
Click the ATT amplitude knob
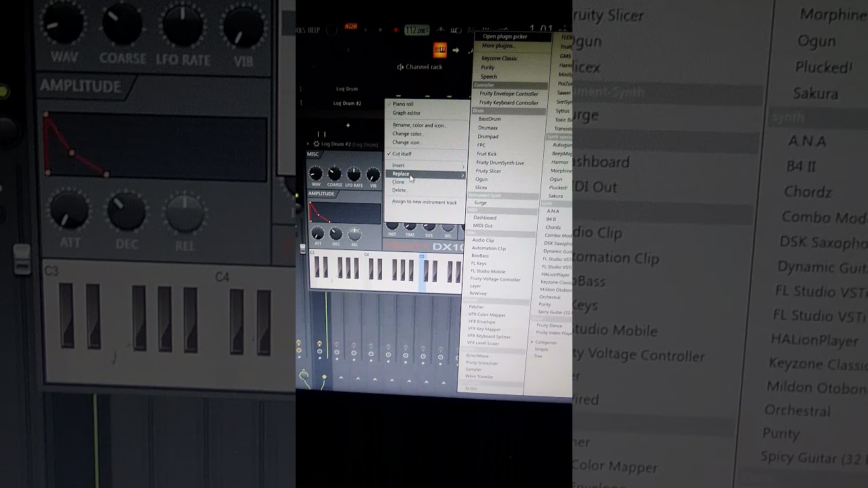(317, 235)
